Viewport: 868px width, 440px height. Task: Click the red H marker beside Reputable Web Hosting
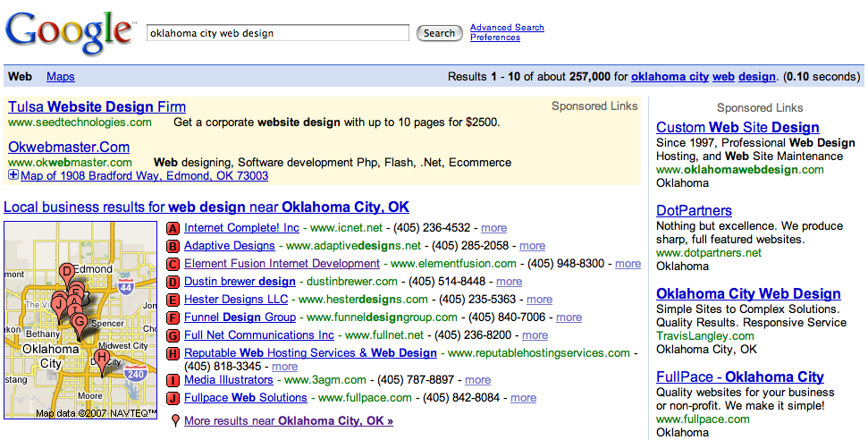(x=173, y=353)
